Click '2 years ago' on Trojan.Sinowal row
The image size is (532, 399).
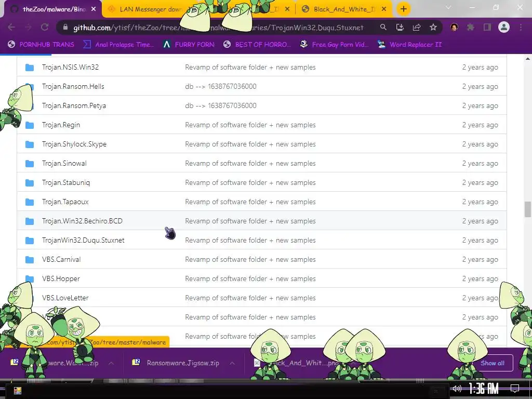click(x=480, y=163)
